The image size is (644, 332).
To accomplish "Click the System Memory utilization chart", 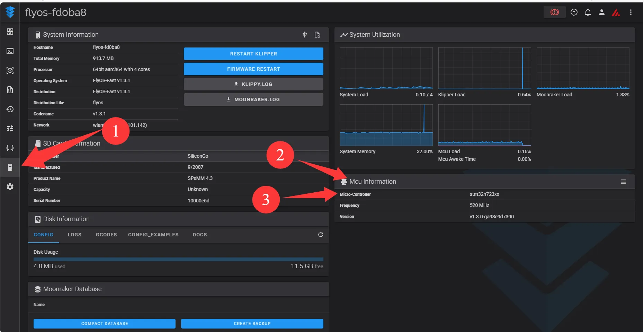I will coord(386,125).
